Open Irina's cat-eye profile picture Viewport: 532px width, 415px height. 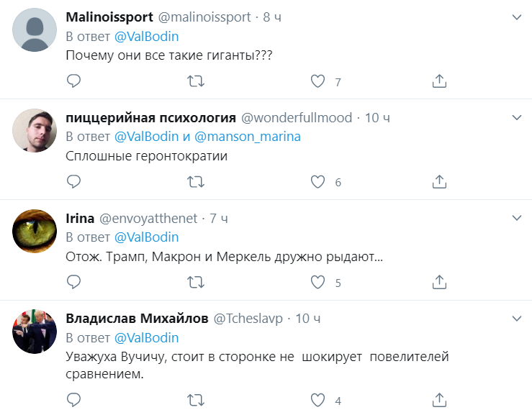(35, 232)
